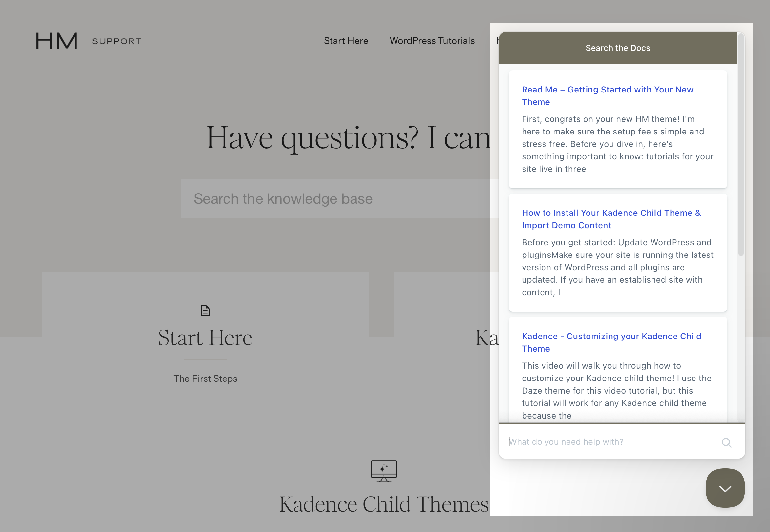Click the 'This video will walk you through' excerpt
This screenshot has height=532, width=770.
(617, 391)
